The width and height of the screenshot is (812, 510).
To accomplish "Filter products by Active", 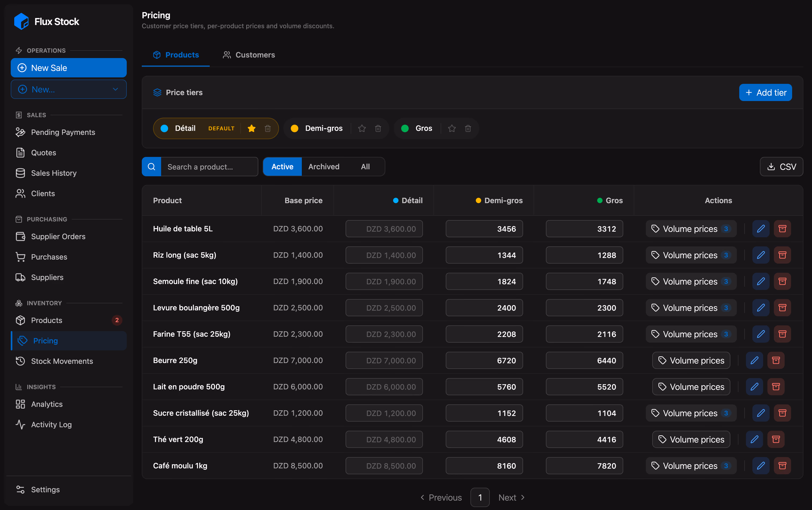I will [282, 167].
